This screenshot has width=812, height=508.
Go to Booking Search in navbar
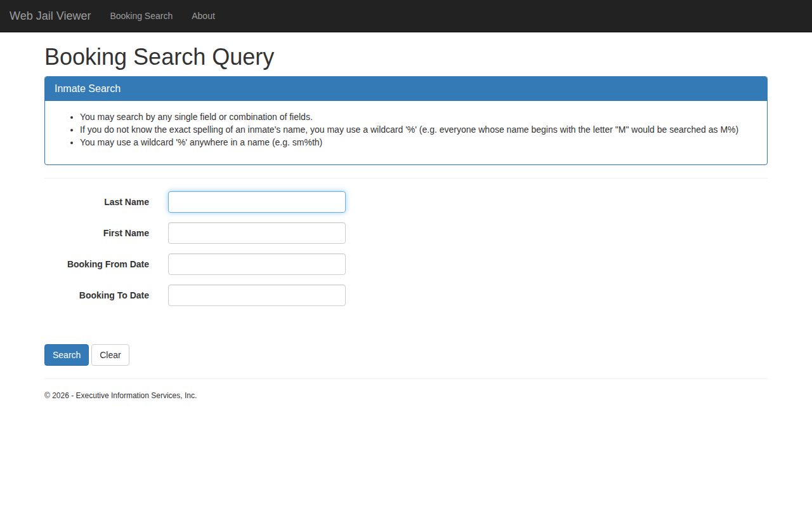(141, 16)
